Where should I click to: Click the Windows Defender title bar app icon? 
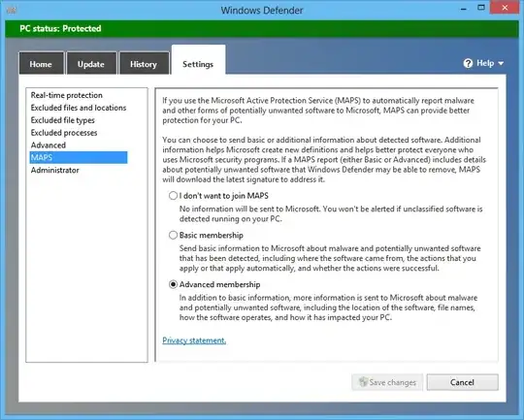coord(12,10)
